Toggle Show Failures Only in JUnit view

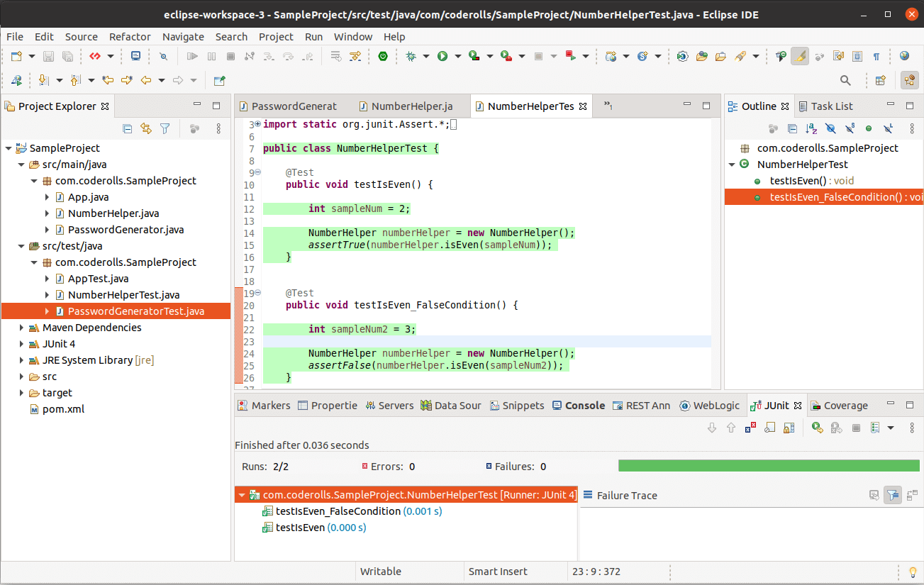point(750,428)
